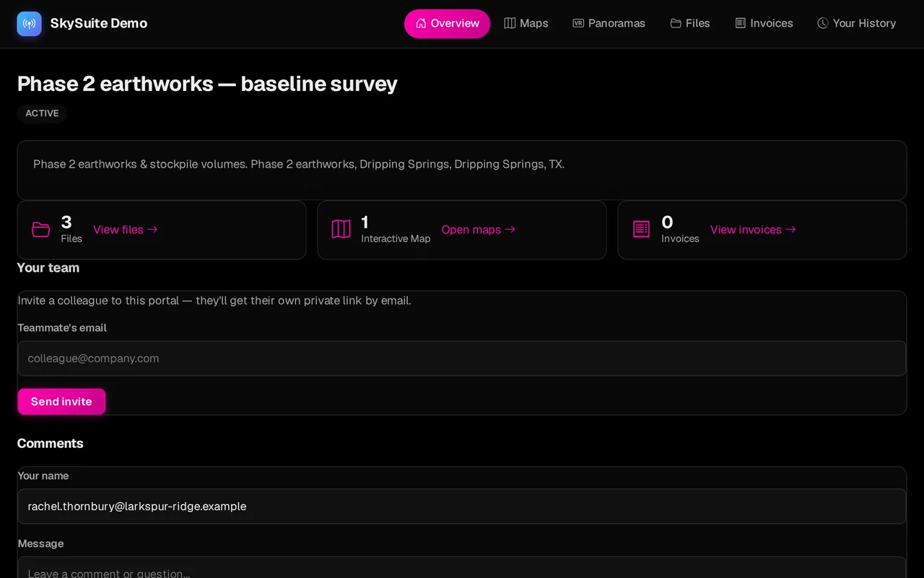Viewport: 924px width, 578px height.
Task: Click the '3' Files count number
Action: pyautogui.click(x=66, y=222)
